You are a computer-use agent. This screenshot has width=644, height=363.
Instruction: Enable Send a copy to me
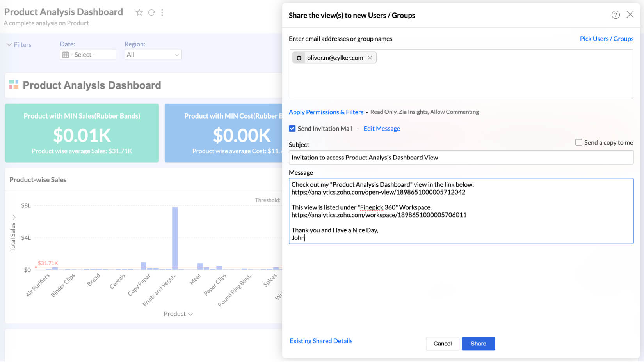pos(579,142)
